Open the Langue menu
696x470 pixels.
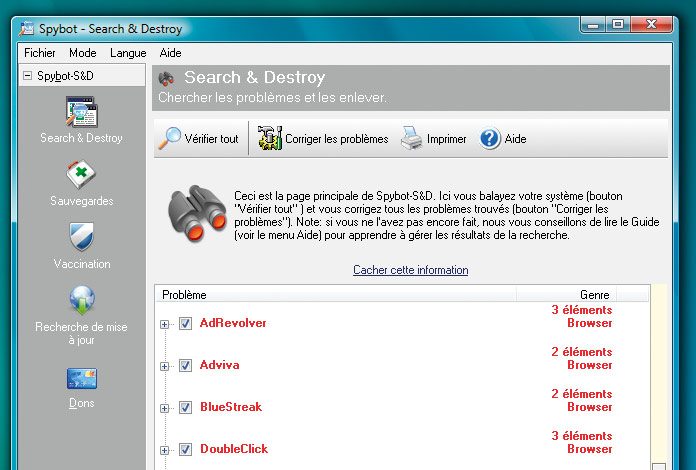[128, 53]
